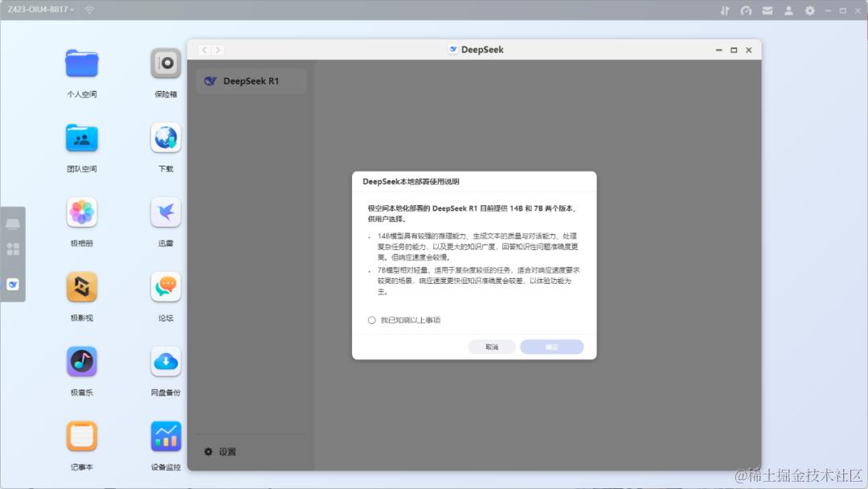868x489 pixels.
Task: Open the 记事本 notes app
Action: pyautogui.click(x=81, y=435)
